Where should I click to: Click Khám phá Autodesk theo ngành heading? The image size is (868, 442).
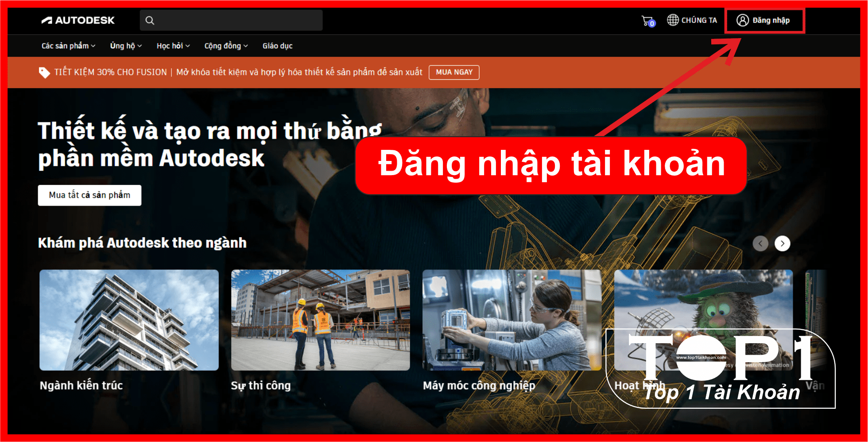tap(142, 243)
